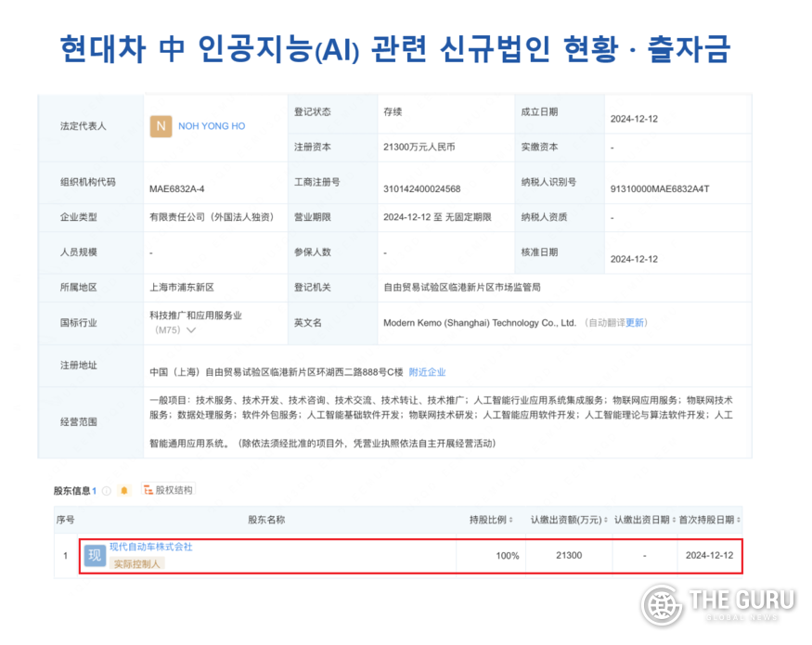Viewport: 812px width, 645px height.
Task: Click the 企业类型 row label
Action: (79, 217)
